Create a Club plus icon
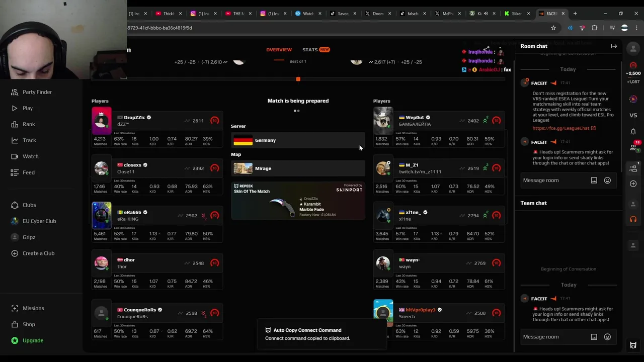This screenshot has width=644, height=362. [x=15, y=253]
